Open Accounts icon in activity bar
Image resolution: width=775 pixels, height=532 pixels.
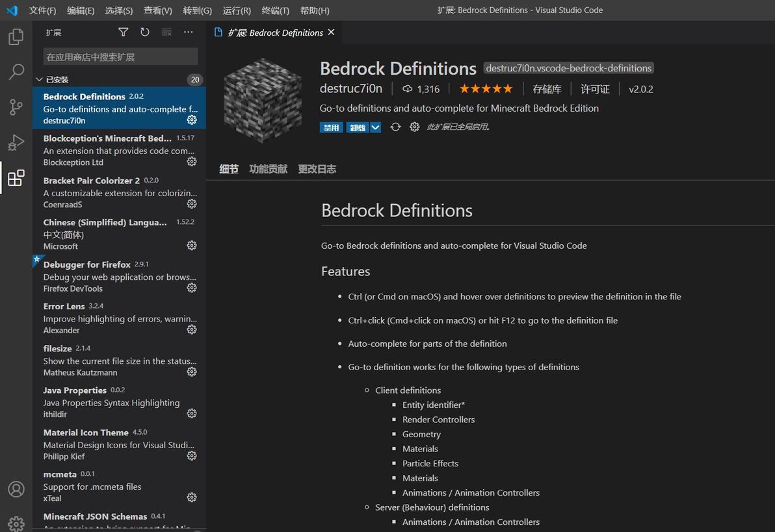click(16, 489)
